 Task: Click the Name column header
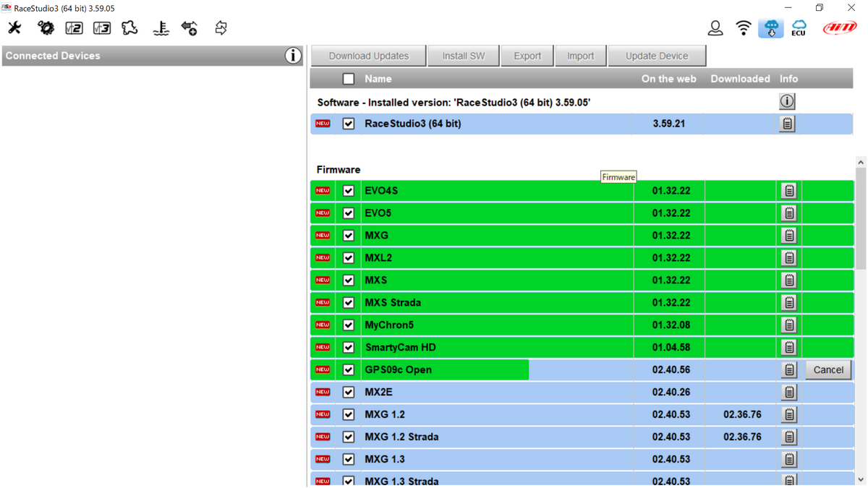point(378,79)
